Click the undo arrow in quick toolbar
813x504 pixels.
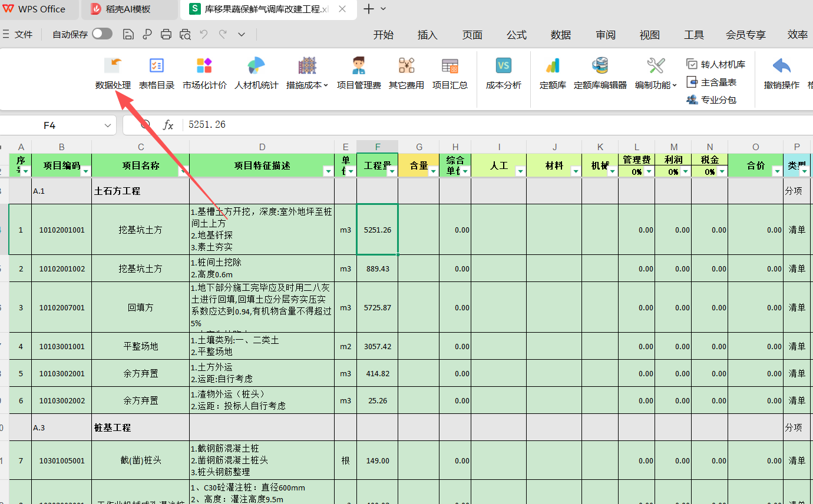coord(204,35)
